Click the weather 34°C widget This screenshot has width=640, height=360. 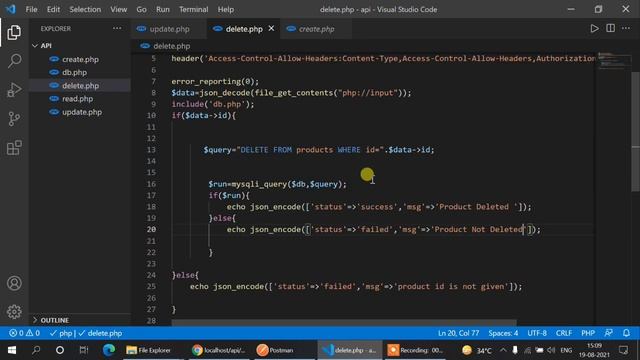477,350
